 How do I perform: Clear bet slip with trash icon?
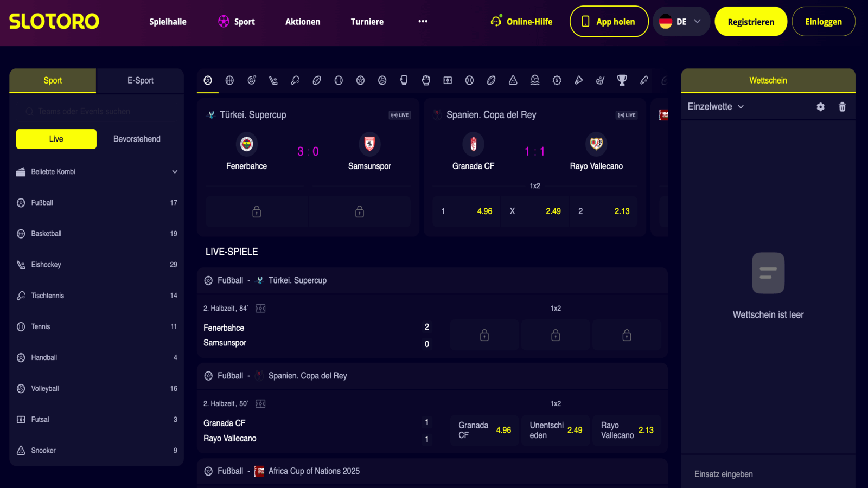pyautogui.click(x=843, y=107)
